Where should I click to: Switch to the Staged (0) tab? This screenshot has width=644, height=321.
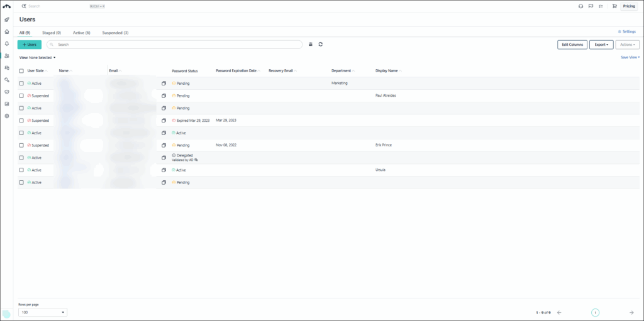(x=52, y=33)
